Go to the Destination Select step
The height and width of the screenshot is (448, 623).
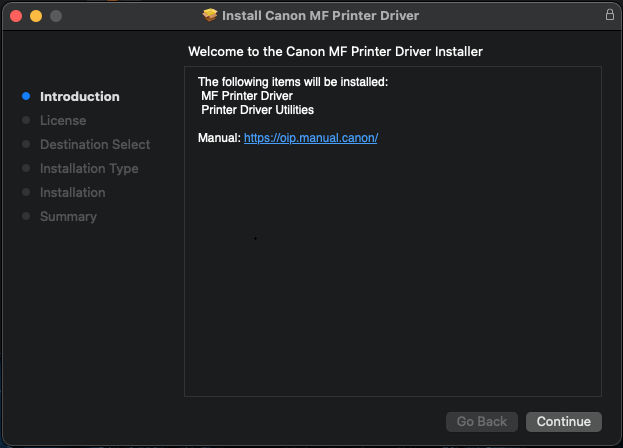(95, 145)
